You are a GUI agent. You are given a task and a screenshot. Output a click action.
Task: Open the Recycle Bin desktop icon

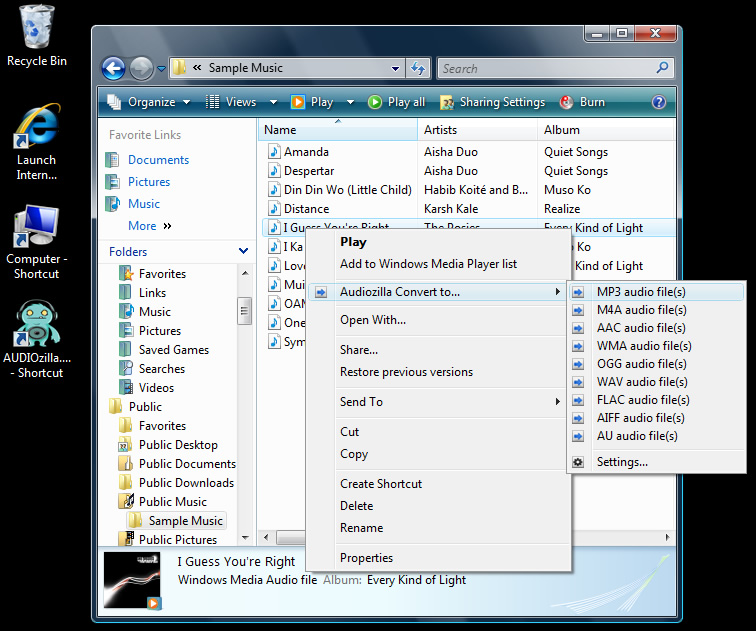37,26
